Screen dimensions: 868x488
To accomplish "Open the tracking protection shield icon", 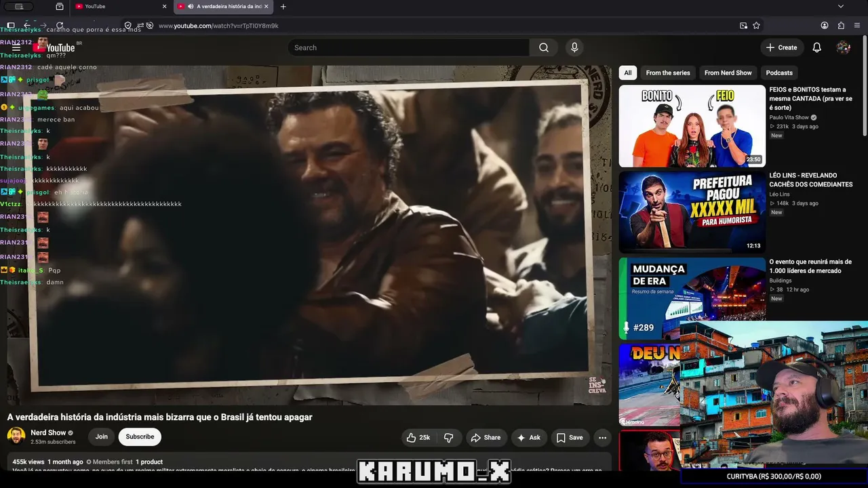I will (x=127, y=26).
